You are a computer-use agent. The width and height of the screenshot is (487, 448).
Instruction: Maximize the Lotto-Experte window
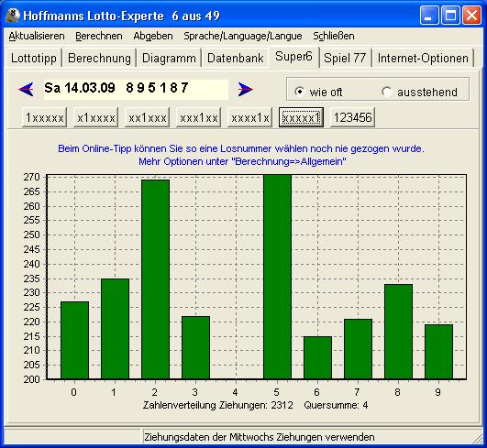coord(450,16)
